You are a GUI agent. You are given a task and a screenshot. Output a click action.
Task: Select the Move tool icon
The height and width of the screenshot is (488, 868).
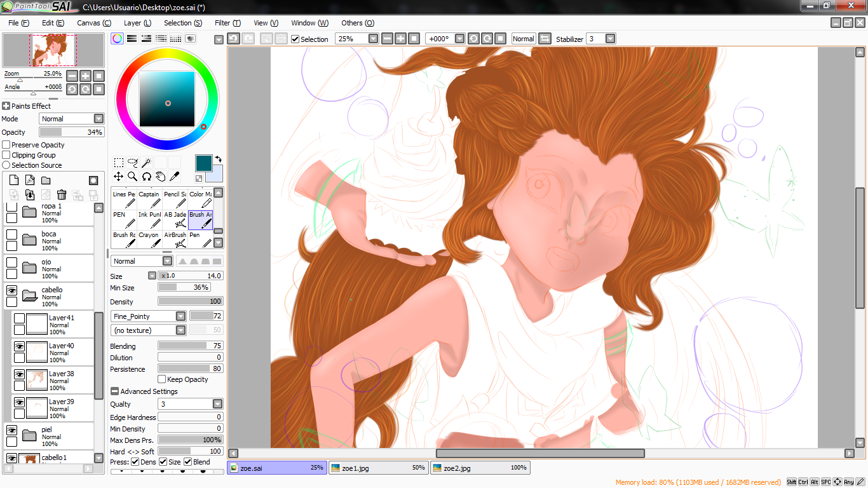tap(119, 176)
